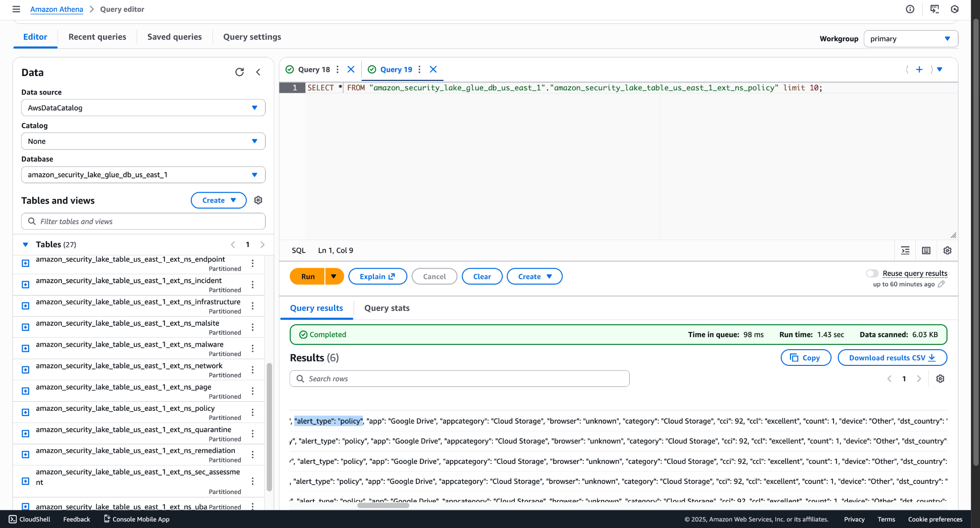Go to the next tables page
The image size is (980, 528).
pyautogui.click(x=263, y=244)
